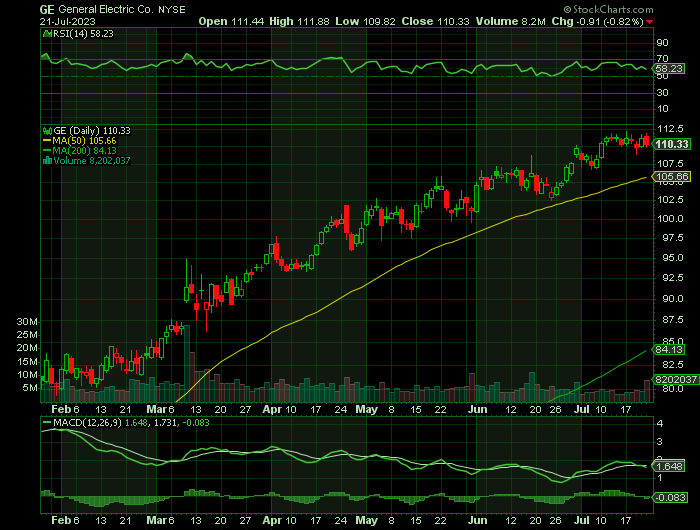Viewport: 700px width, 530px height.
Task: Click the MACD(12,26,9) legend label
Action: [87, 422]
